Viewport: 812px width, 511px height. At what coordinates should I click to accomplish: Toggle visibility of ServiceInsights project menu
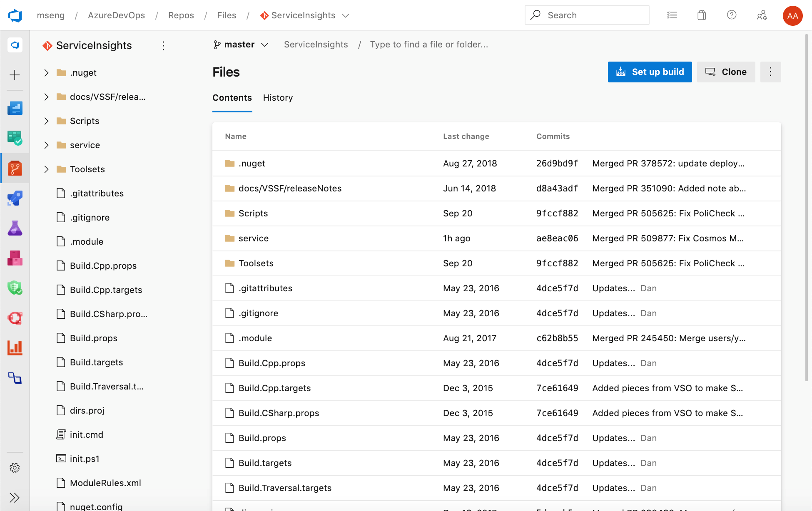[x=164, y=45]
